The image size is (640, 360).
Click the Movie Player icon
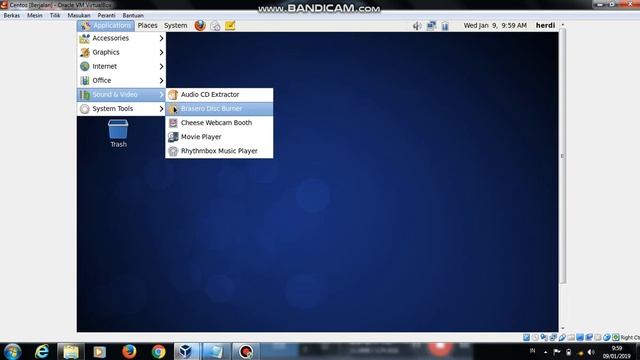173,137
